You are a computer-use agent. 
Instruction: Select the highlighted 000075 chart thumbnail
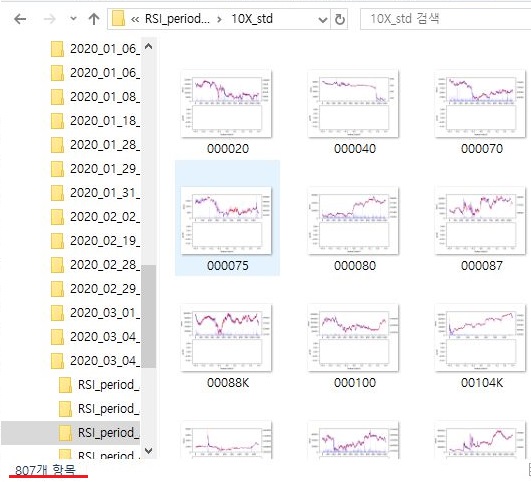(226, 221)
